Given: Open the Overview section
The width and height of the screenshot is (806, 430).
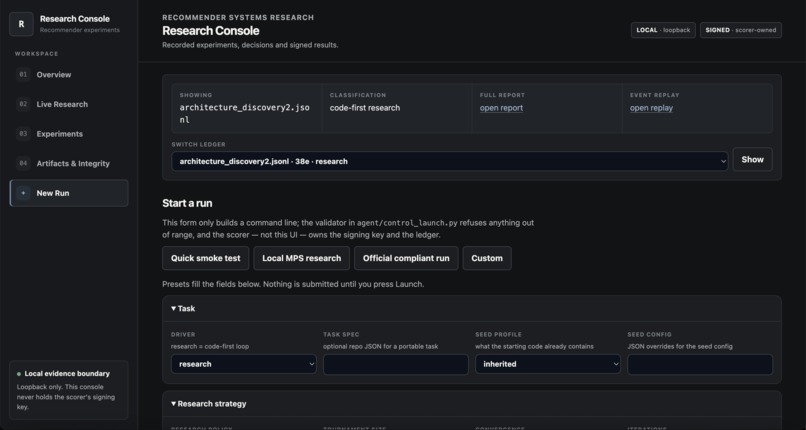Looking at the screenshot, I should 69,74.
